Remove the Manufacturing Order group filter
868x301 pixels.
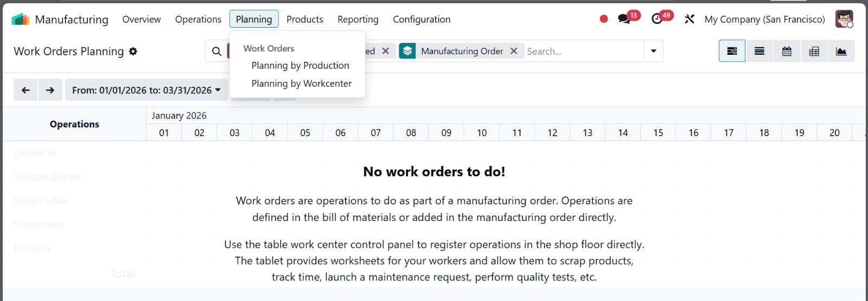(514, 51)
